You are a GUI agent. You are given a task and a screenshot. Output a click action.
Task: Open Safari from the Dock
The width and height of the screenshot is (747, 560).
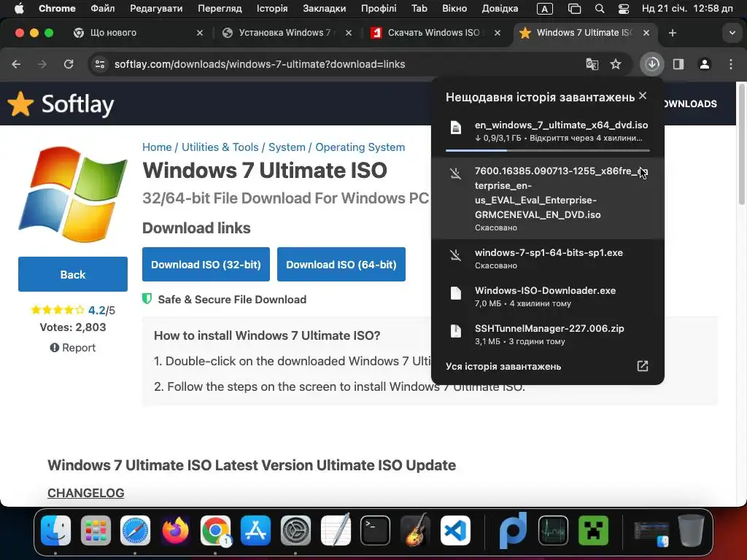point(135,530)
